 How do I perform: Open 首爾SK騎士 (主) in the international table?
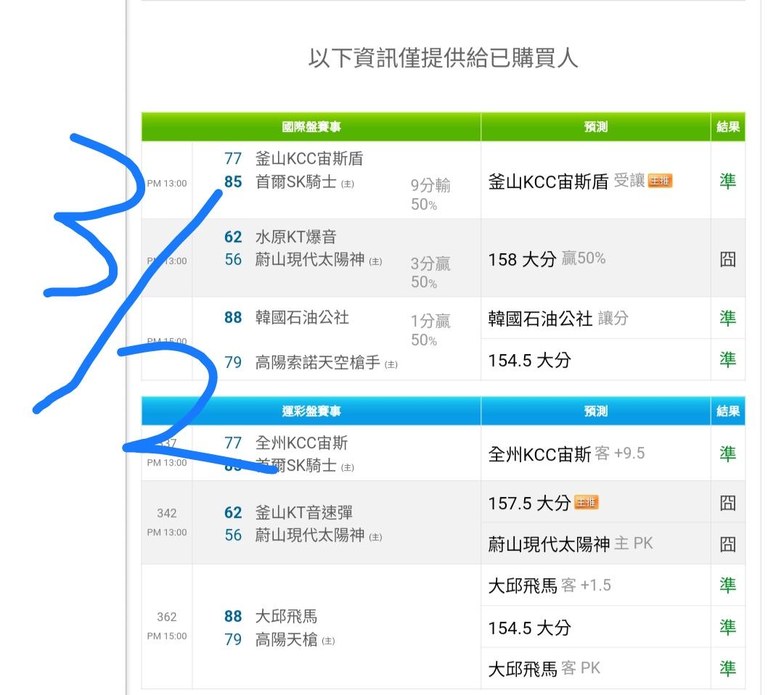[304, 182]
